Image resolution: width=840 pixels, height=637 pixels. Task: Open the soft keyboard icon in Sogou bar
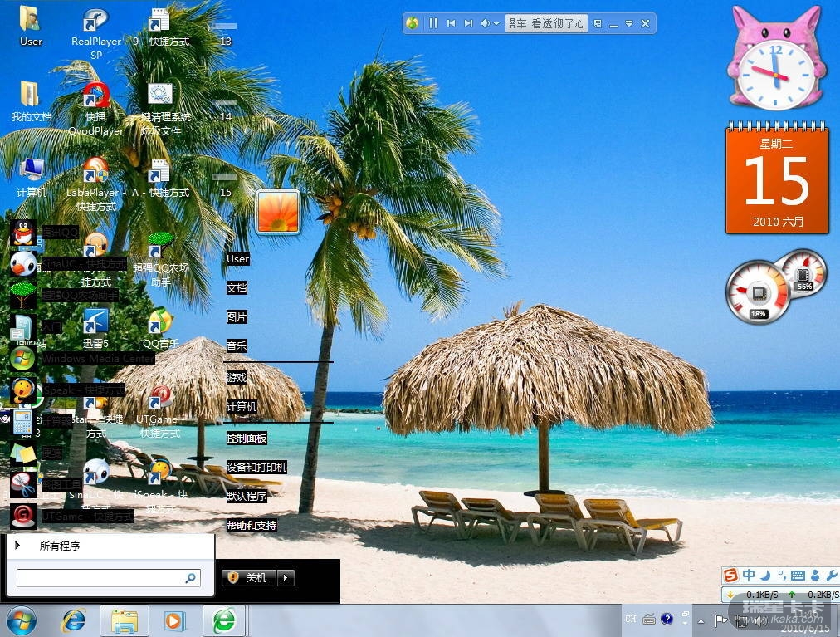click(798, 576)
